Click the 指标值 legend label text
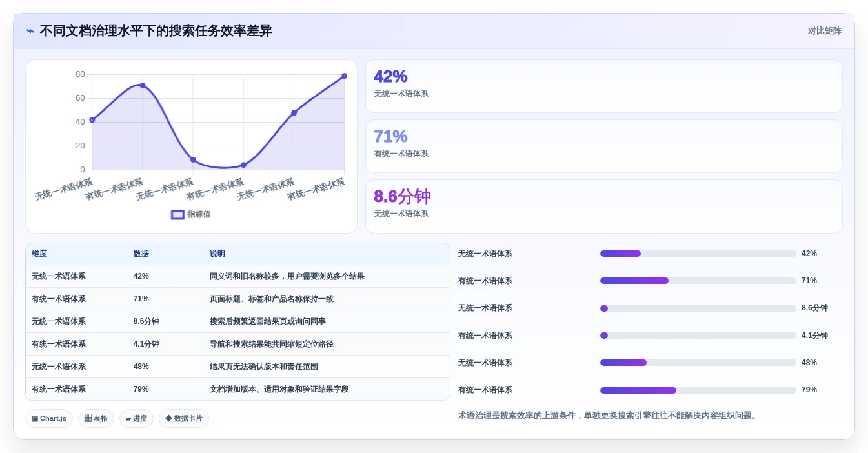Image resolution: width=868 pixels, height=453 pixels. [x=199, y=215]
